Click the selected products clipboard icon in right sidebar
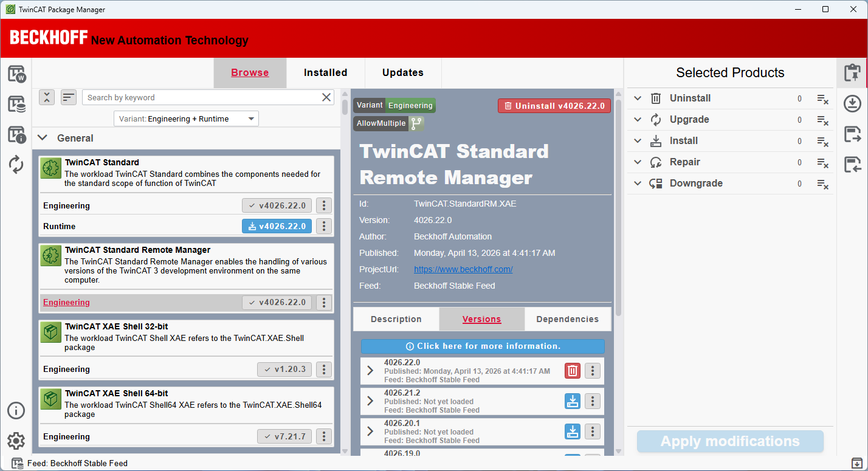Screen dimensions: 868x471 coord(852,73)
